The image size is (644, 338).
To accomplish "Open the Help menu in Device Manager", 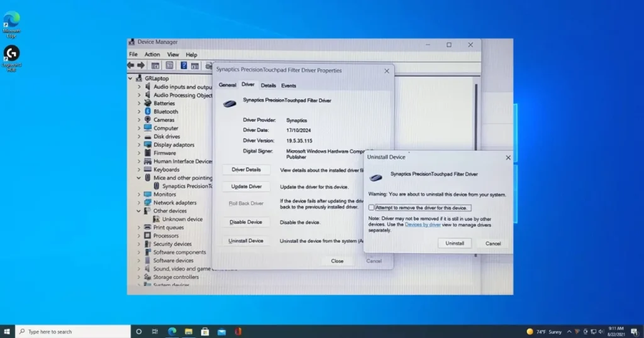I will [x=191, y=55].
